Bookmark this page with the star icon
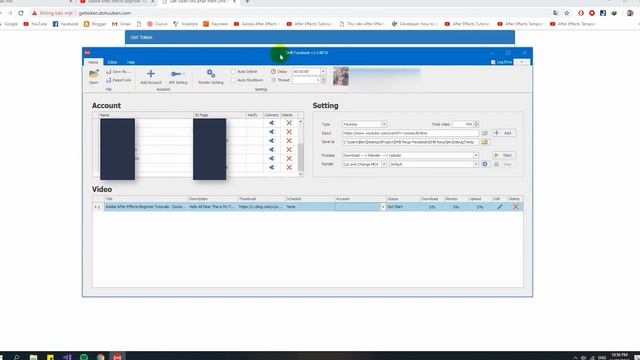The image size is (640, 360). pyautogui.click(x=567, y=13)
